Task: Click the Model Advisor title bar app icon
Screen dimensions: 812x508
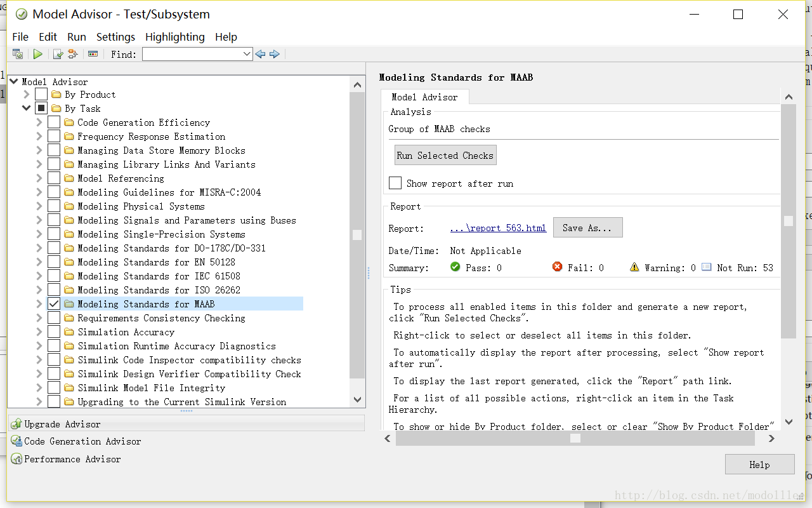Action: pos(21,14)
